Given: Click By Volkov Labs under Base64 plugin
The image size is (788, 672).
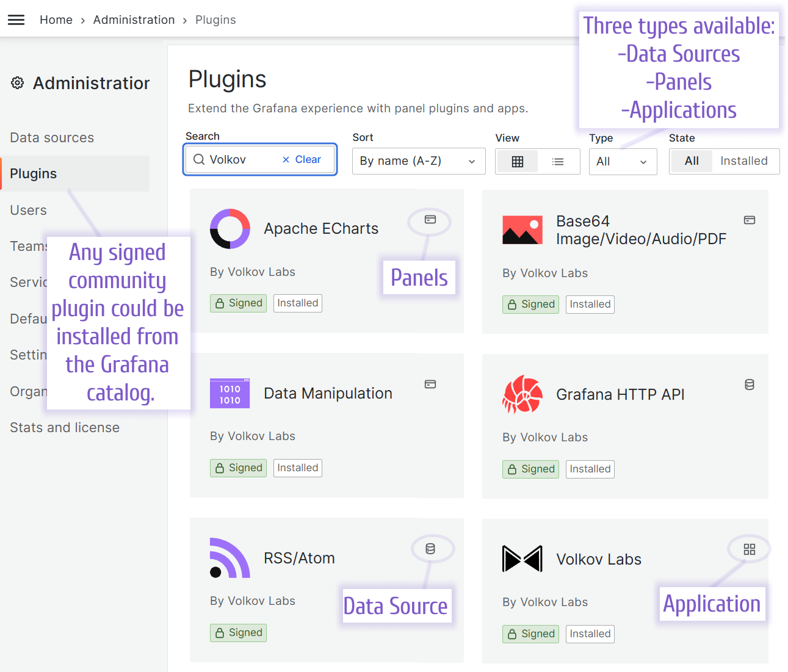Looking at the screenshot, I should (545, 273).
